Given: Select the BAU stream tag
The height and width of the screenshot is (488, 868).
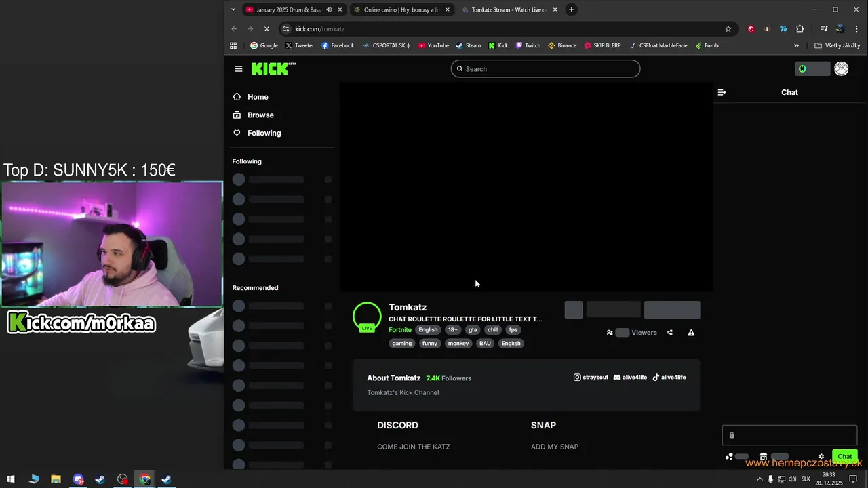Looking at the screenshot, I should pyautogui.click(x=485, y=344).
